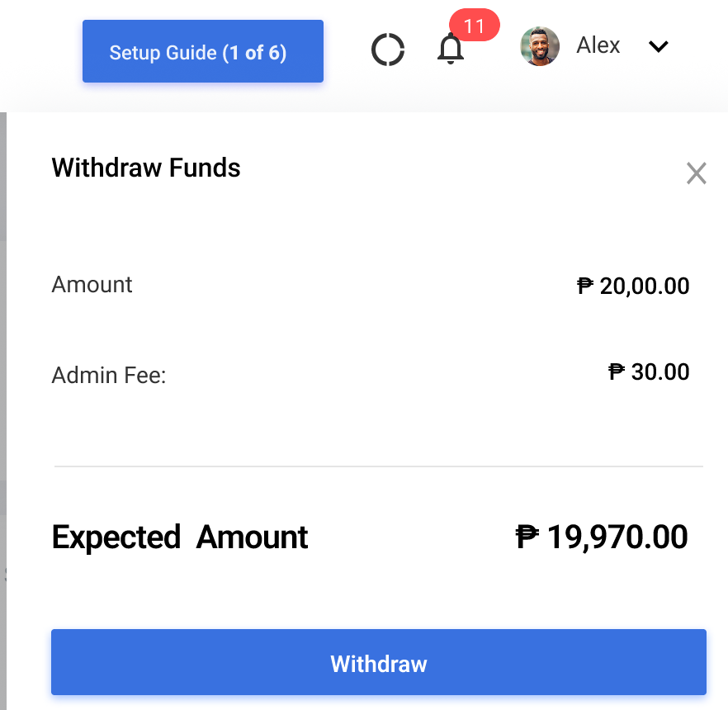728x710 pixels.
Task: Click the Amount label
Action: (x=92, y=284)
